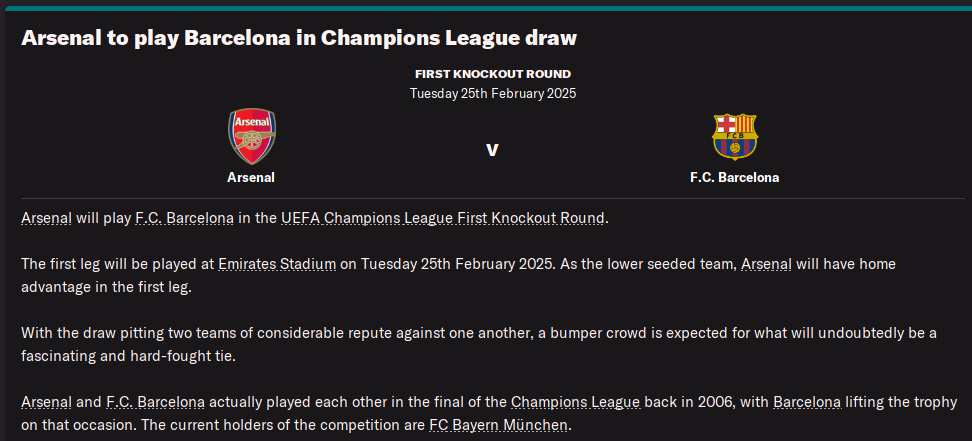Click the Arsenal link starting the final paragraph

tap(46, 403)
